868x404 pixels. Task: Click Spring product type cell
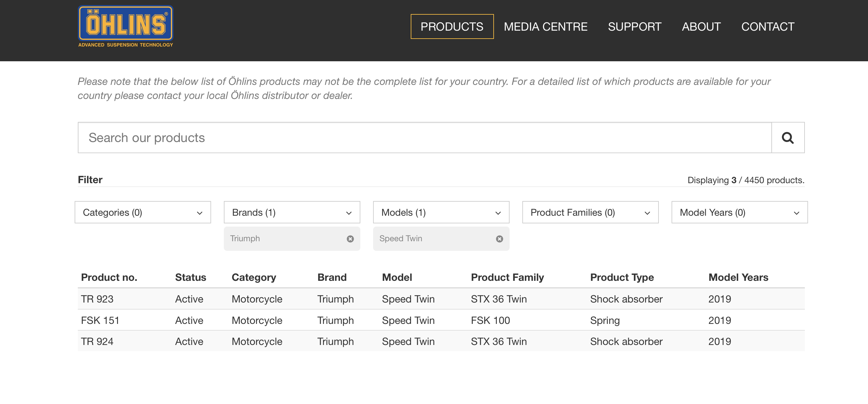click(605, 321)
